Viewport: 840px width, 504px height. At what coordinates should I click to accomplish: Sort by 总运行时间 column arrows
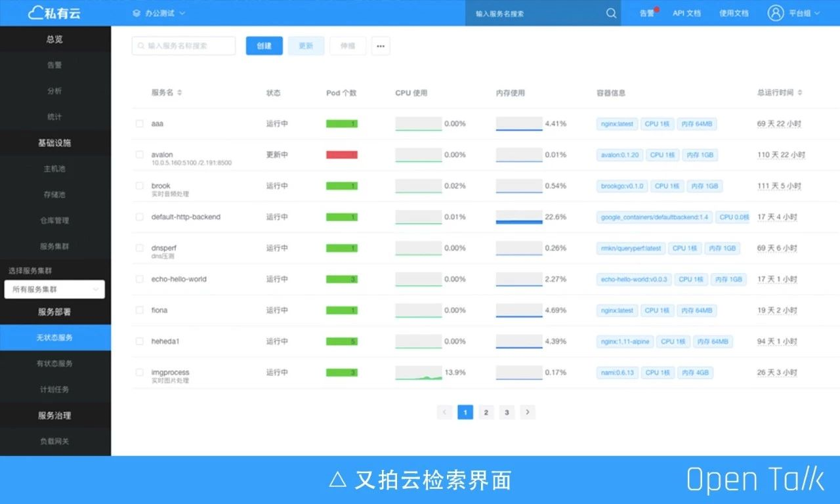point(800,93)
